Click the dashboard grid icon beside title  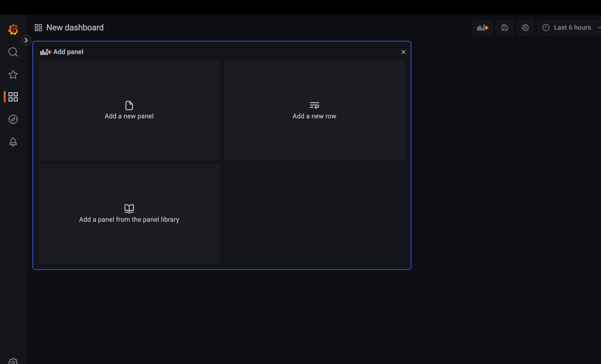click(38, 28)
